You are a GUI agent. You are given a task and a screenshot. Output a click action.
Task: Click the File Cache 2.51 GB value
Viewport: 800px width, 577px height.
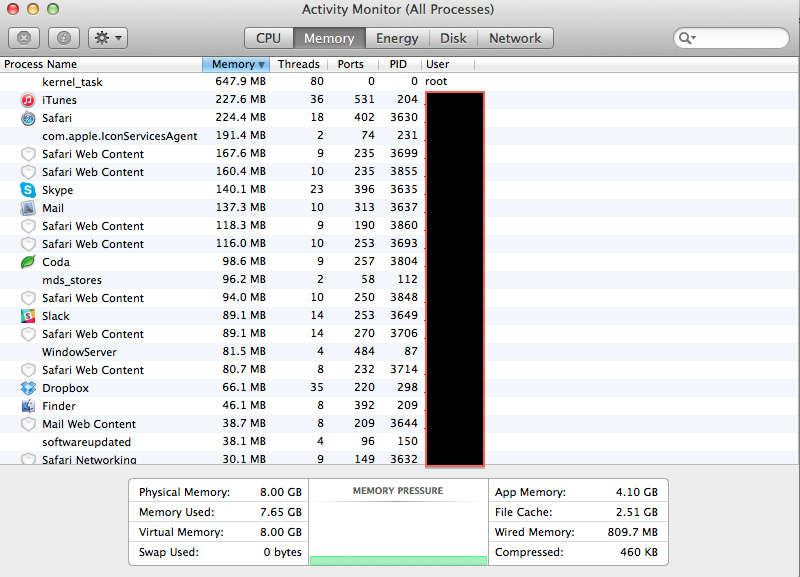click(x=637, y=512)
